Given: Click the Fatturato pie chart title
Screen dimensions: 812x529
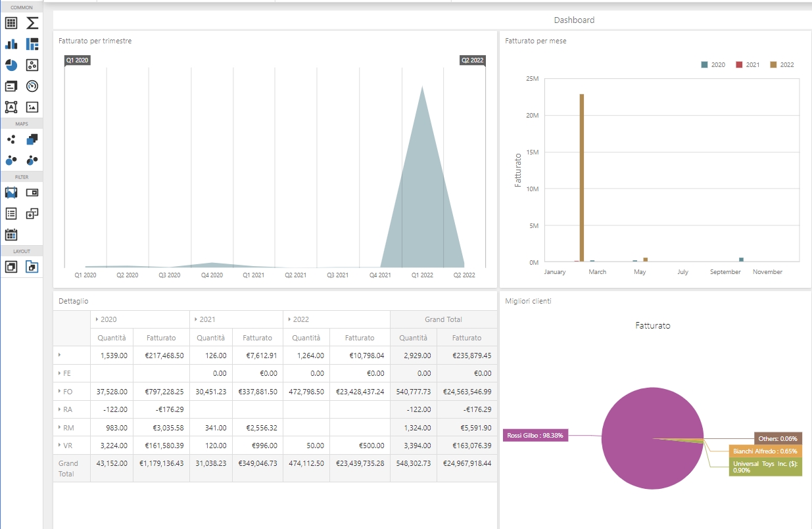Looking at the screenshot, I should click(x=653, y=325).
